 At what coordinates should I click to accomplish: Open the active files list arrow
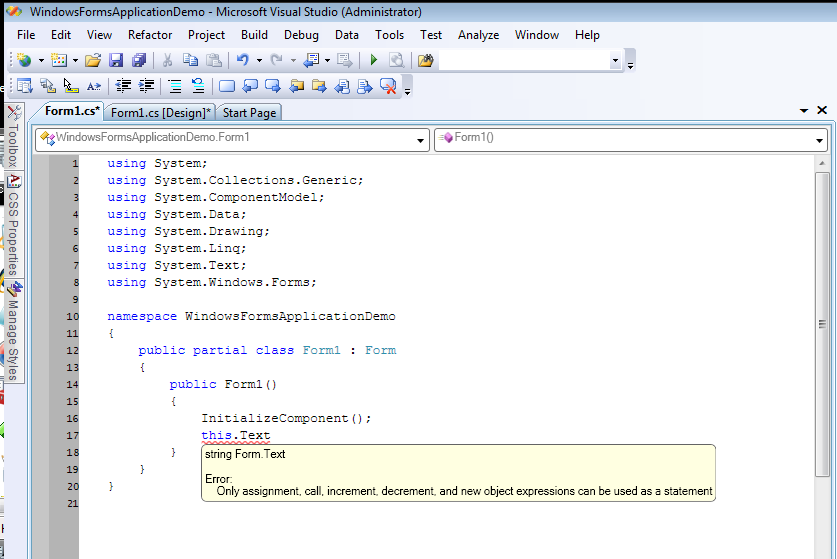tap(804, 111)
